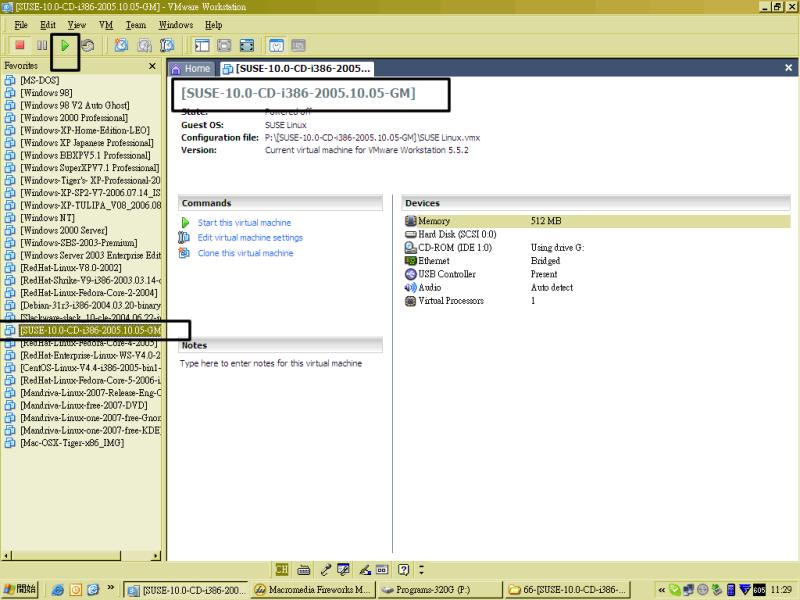
Task: Select the USB Controller device
Action: [x=596, y=274]
